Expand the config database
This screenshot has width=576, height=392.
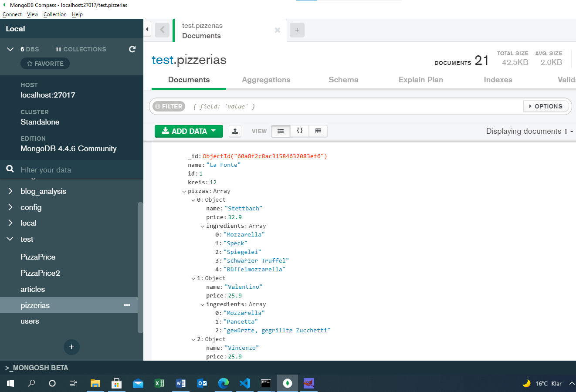10,207
